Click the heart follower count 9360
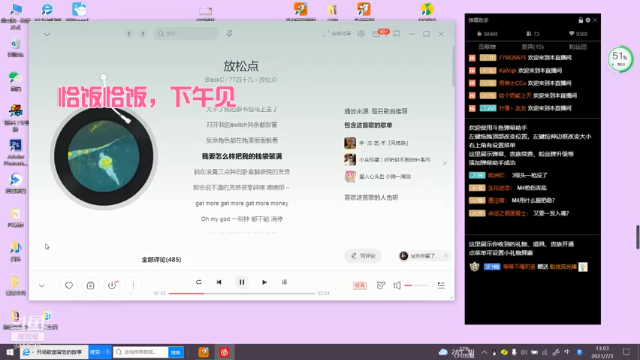Viewport: 640px width, 360px height. click(578, 33)
